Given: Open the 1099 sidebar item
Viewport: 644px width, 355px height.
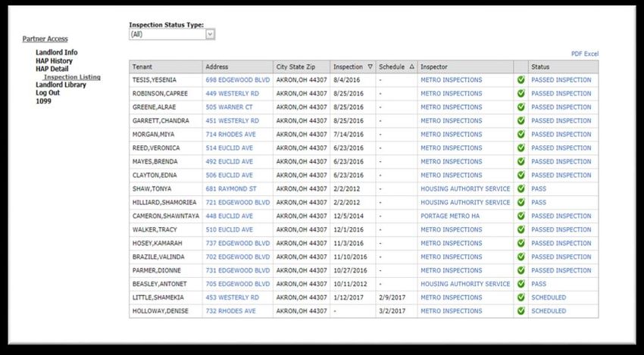Looking at the screenshot, I should 43,101.
